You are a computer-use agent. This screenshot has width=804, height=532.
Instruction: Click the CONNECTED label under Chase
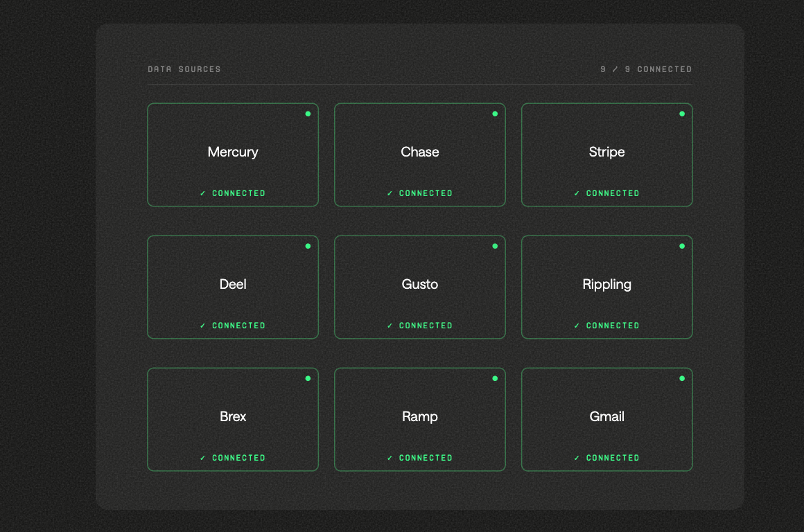point(426,193)
